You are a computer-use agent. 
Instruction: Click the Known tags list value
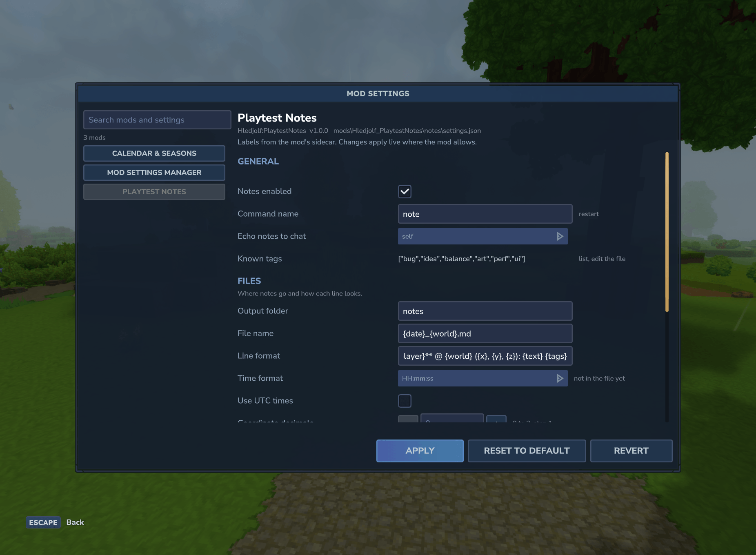pos(462,259)
